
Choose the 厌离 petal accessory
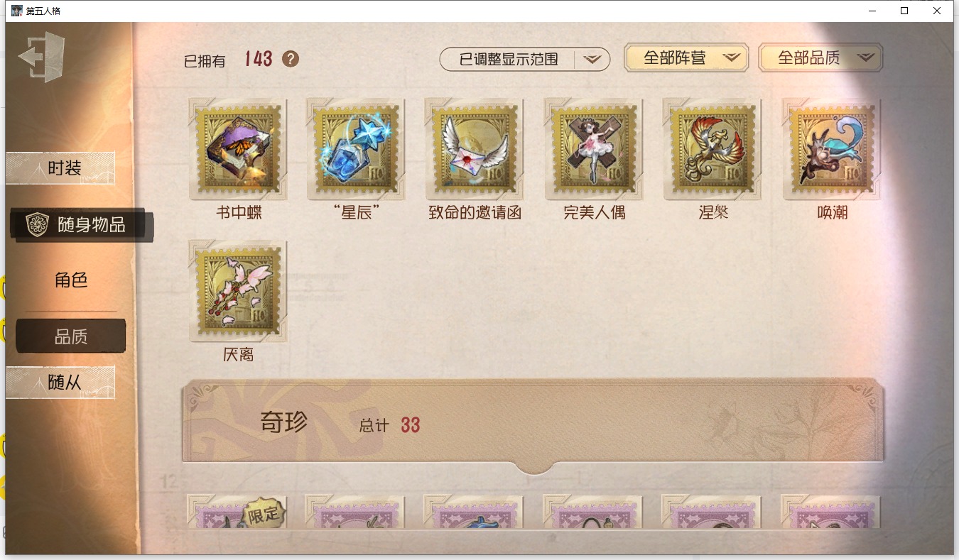[239, 290]
